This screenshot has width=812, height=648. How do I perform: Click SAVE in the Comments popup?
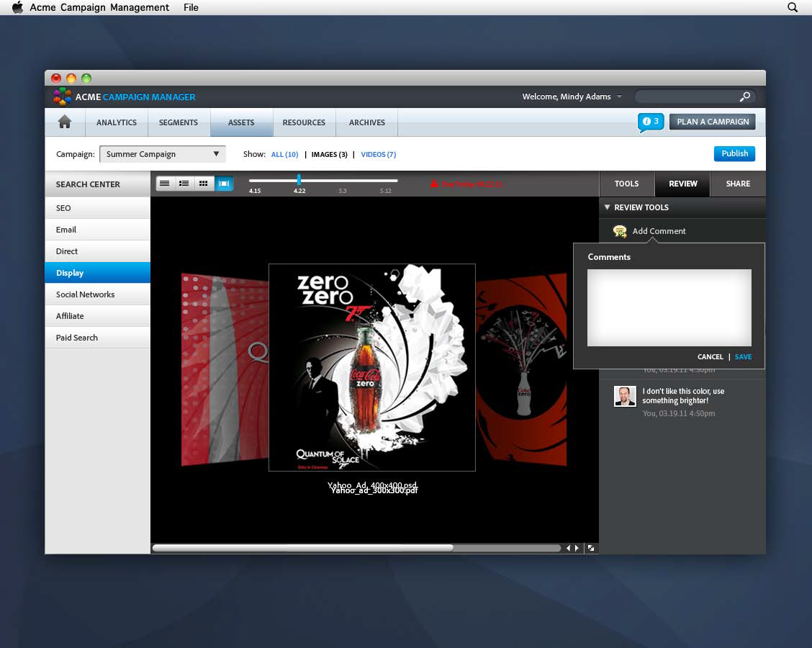(743, 357)
